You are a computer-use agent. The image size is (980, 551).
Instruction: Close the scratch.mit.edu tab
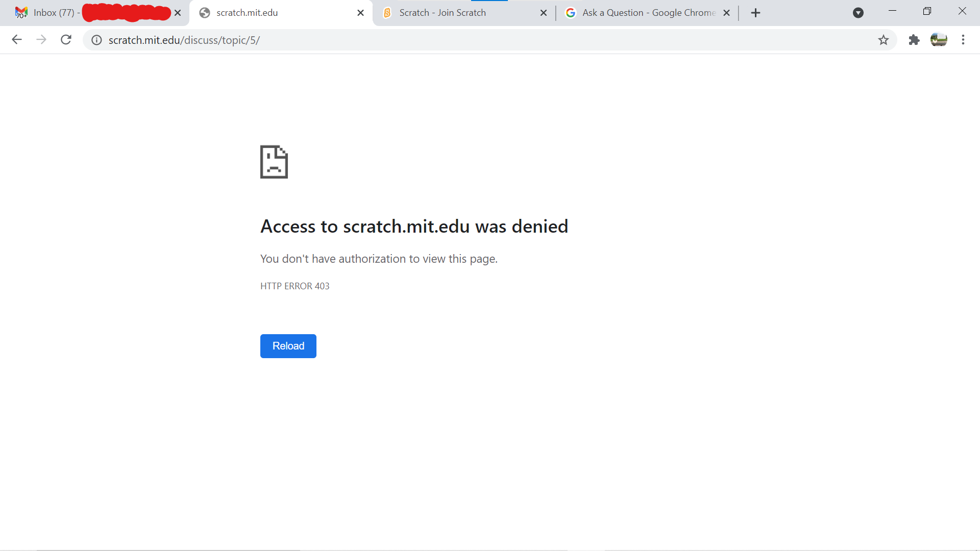(361, 13)
